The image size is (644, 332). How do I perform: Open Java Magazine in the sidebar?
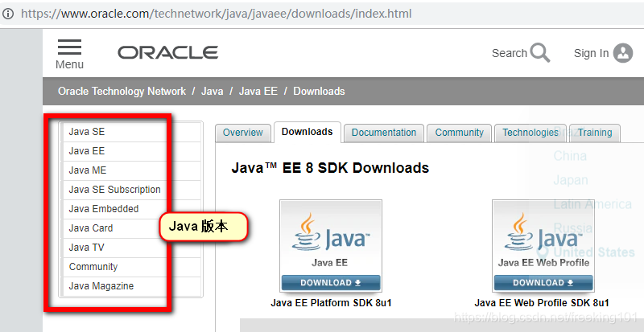131,286
